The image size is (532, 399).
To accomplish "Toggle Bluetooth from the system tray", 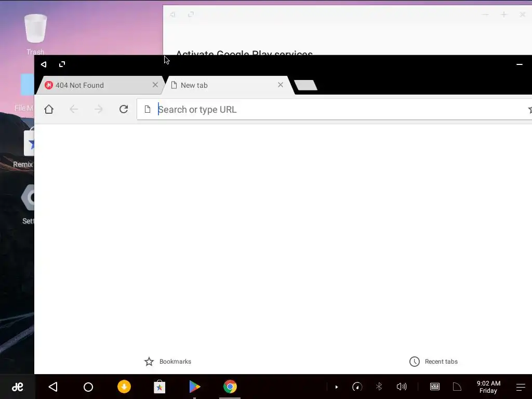I will click(x=379, y=387).
